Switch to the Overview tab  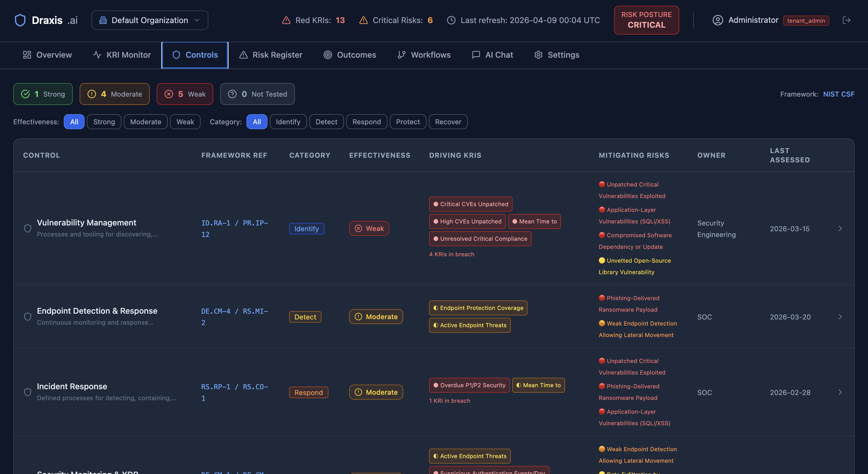(x=47, y=54)
